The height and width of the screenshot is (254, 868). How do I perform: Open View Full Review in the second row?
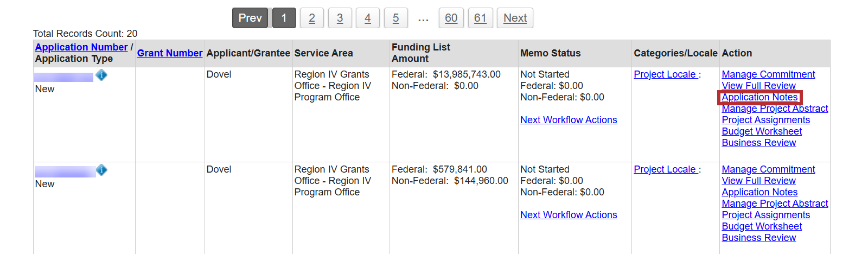click(758, 181)
